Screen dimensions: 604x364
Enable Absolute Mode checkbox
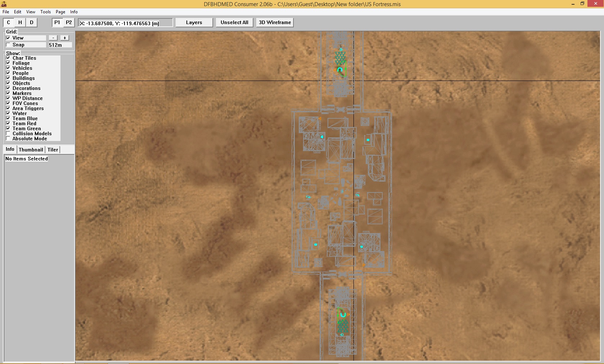[x=8, y=138]
